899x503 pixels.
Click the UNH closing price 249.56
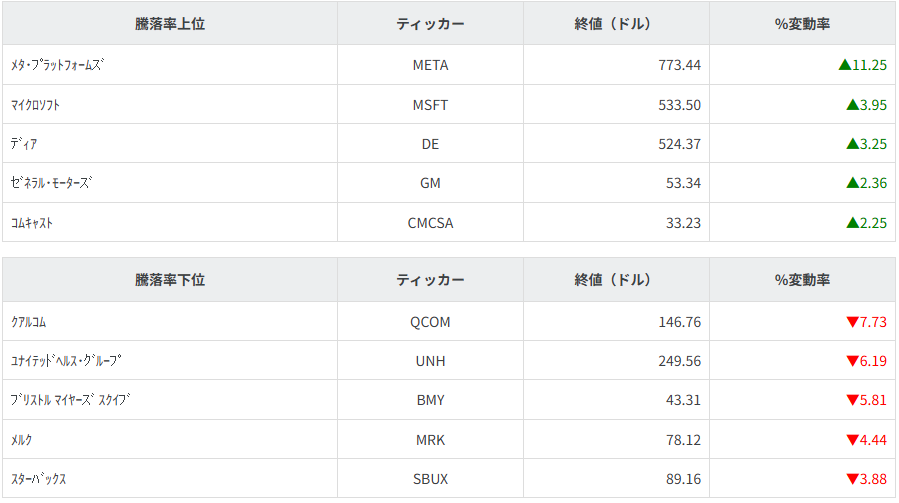[x=679, y=361]
